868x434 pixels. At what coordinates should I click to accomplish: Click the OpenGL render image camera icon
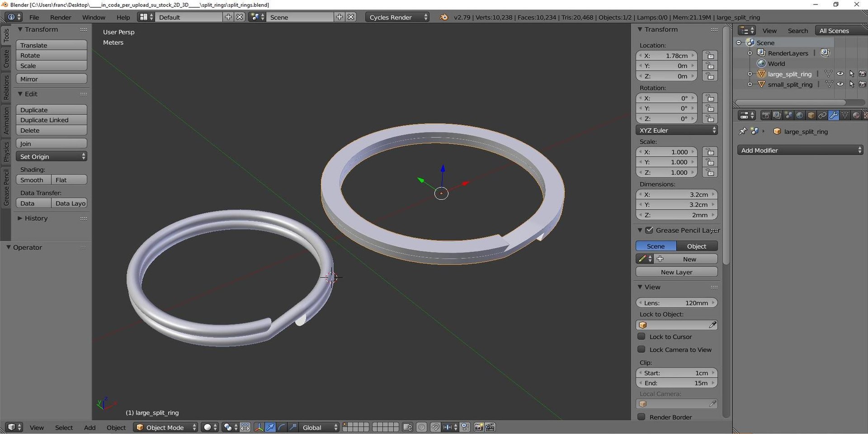coord(479,427)
